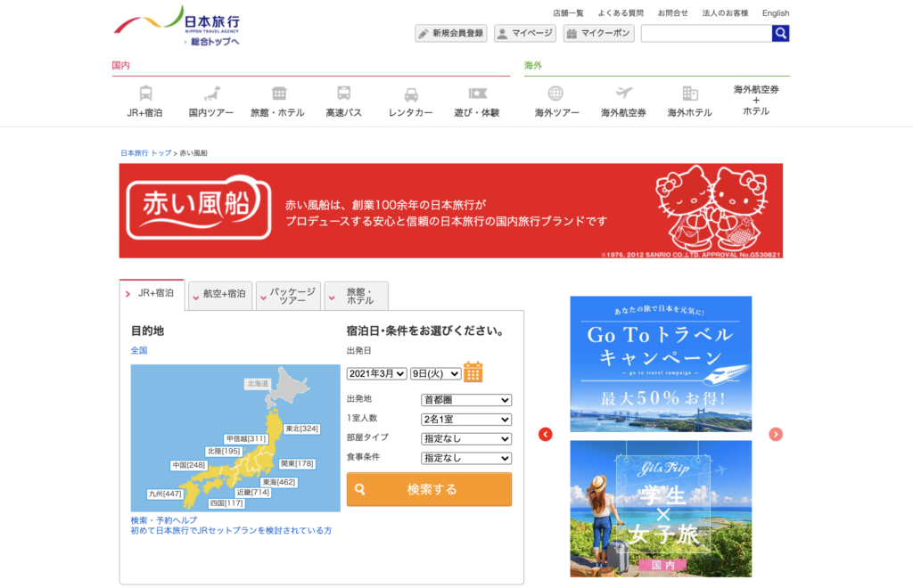Open the 食事条件 dropdown
This screenshot has height=588, width=913.
tap(466, 458)
